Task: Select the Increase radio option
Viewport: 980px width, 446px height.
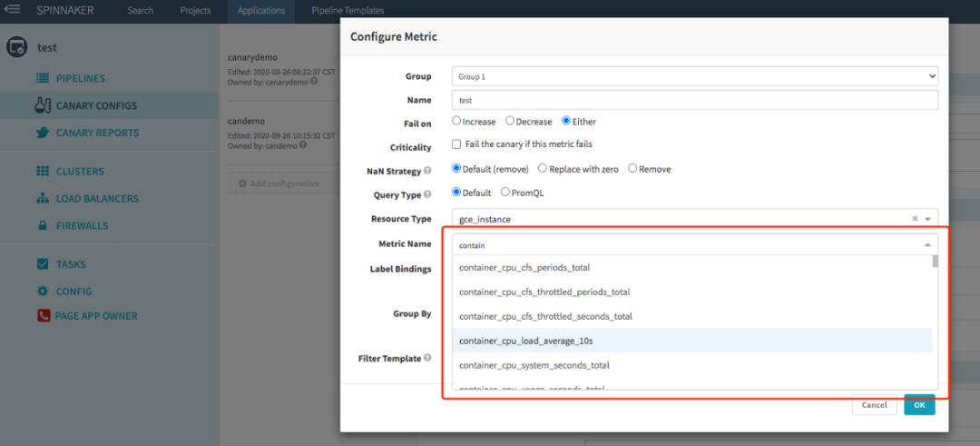Action: click(456, 121)
